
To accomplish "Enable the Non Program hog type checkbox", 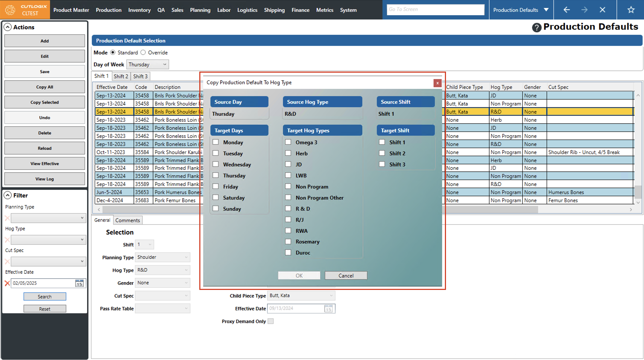I will (x=288, y=186).
